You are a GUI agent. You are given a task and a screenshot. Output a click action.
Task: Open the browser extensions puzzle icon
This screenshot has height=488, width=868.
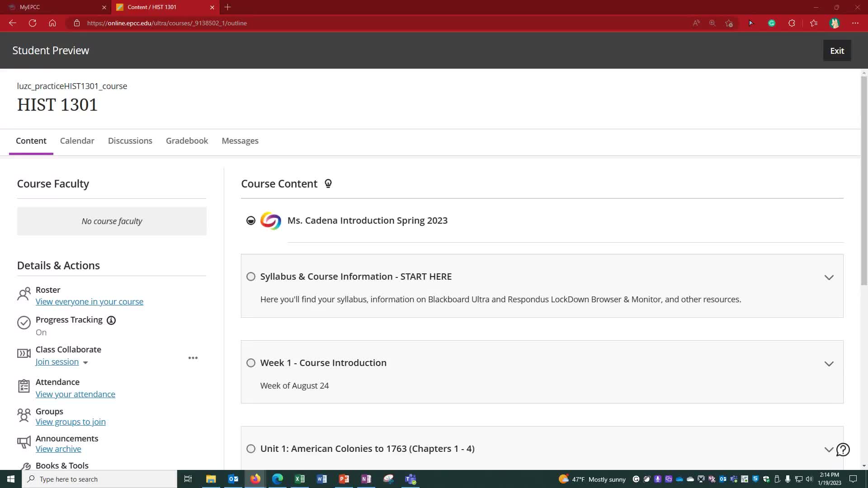coord(792,23)
